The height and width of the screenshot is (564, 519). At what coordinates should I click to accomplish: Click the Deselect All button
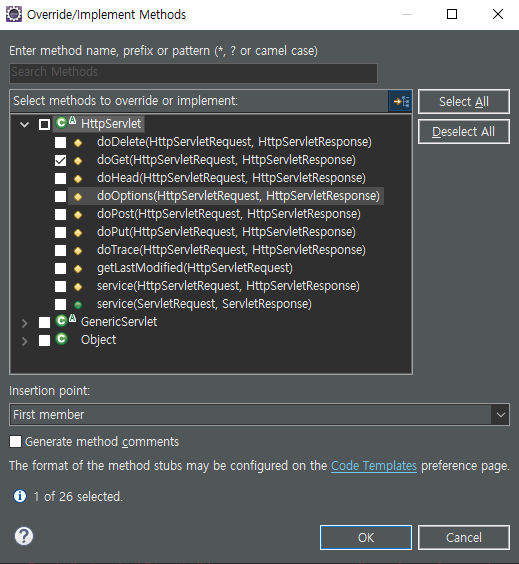(x=464, y=132)
